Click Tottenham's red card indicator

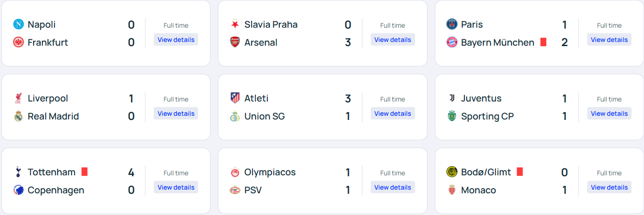[84, 172]
